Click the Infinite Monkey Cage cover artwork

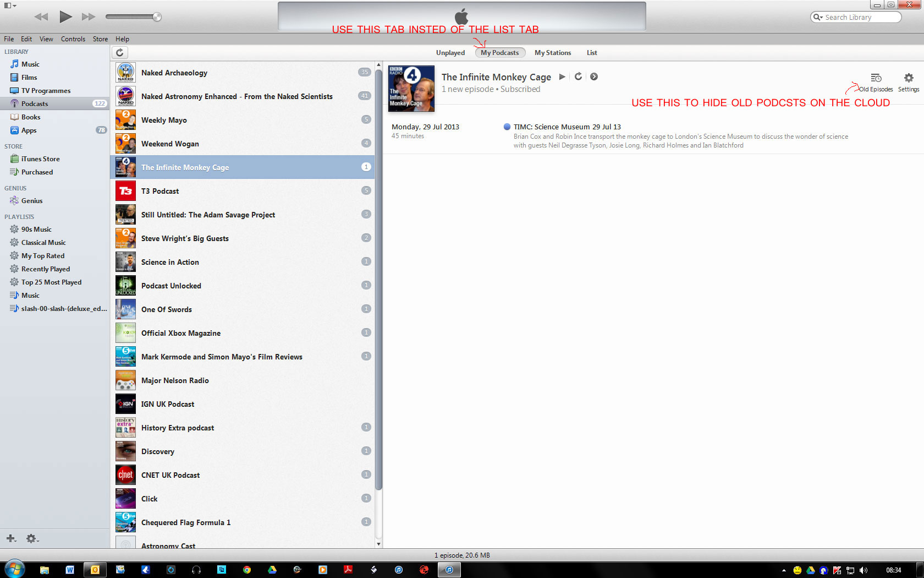click(x=411, y=89)
